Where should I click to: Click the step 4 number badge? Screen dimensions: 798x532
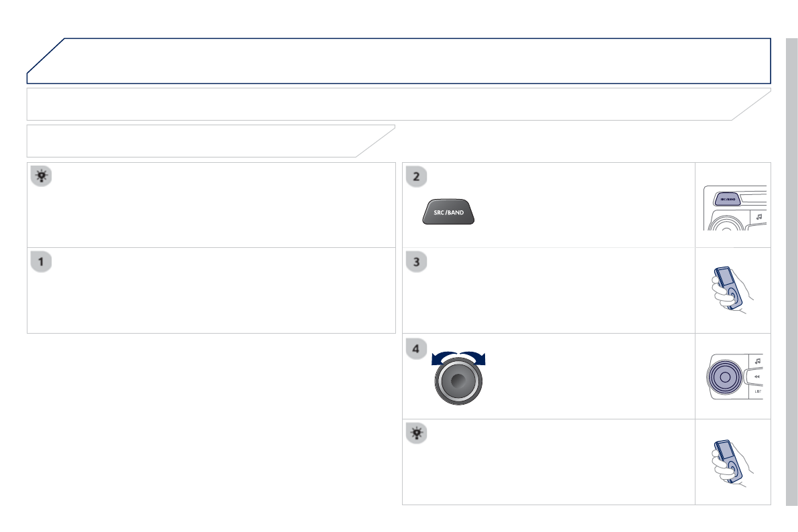pyautogui.click(x=416, y=348)
